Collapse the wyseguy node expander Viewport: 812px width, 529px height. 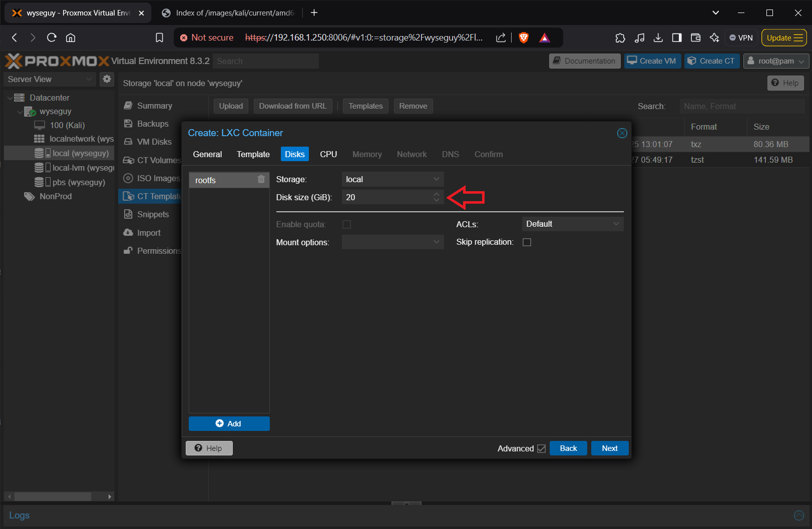pos(20,112)
